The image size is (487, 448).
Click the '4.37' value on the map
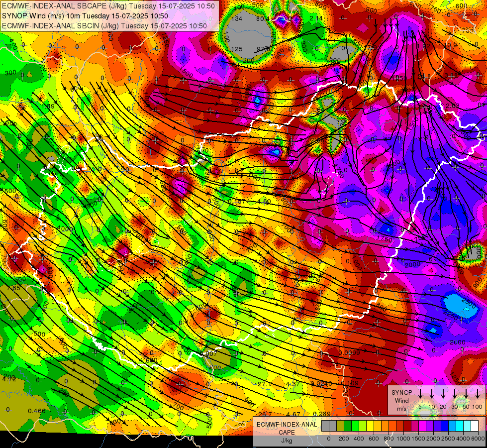coord(293,384)
